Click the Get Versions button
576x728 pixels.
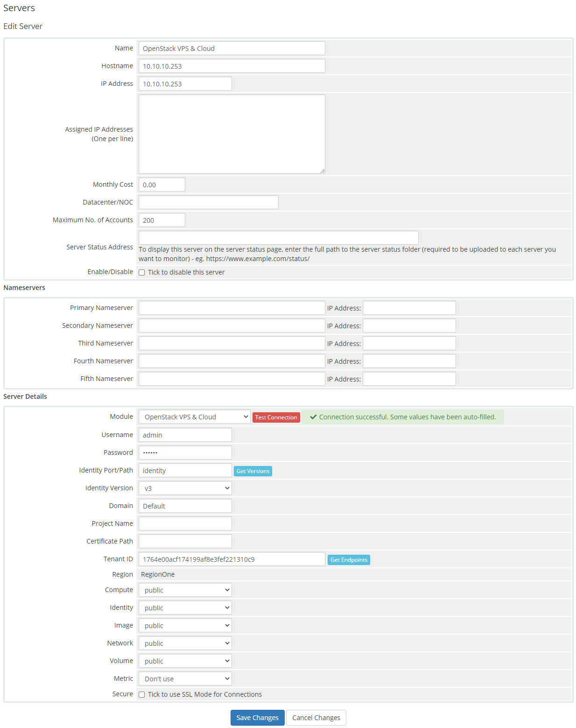(x=253, y=471)
